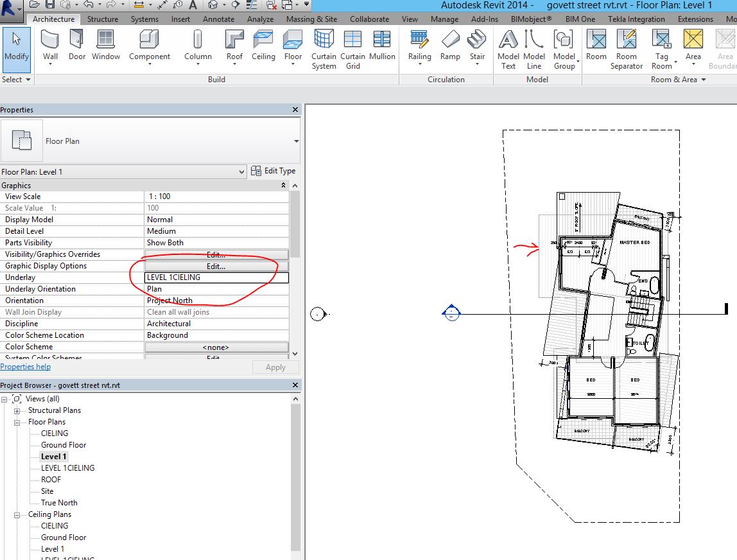Click the Apply button in Properties
Image resolution: width=737 pixels, height=560 pixels.
[275, 367]
